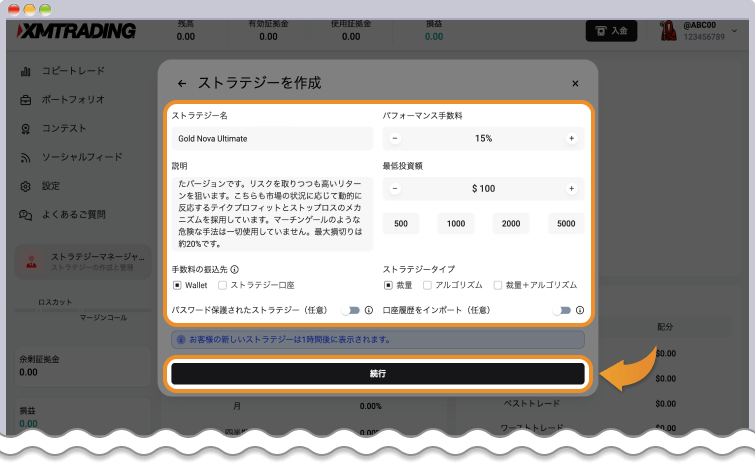Decrease the performance fee with minus button
755x466 pixels.
click(x=395, y=139)
